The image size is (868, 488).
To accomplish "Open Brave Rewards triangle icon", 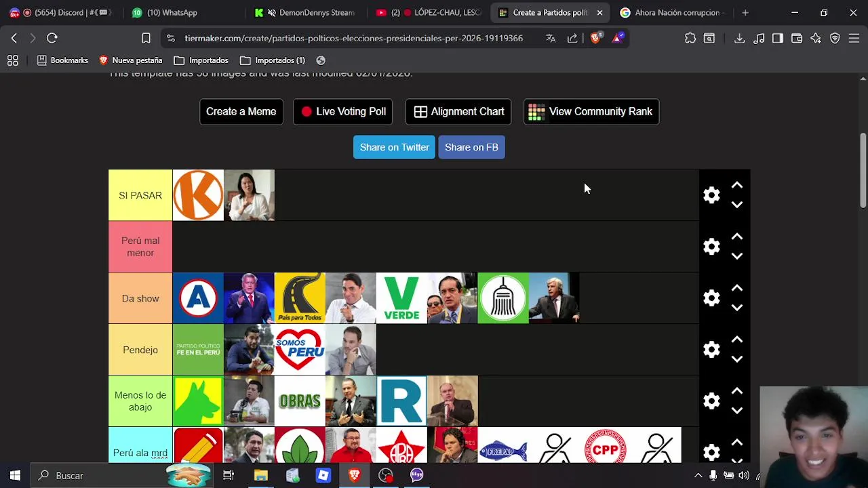I will pos(617,38).
